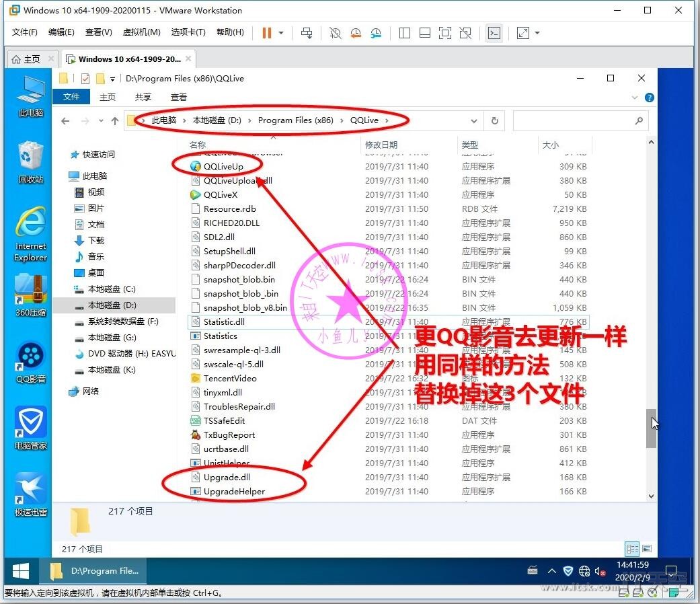Take a snapshot of the virtual machine
Image resolution: width=700 pixels, height=604 pixels.
pos(335,32)
